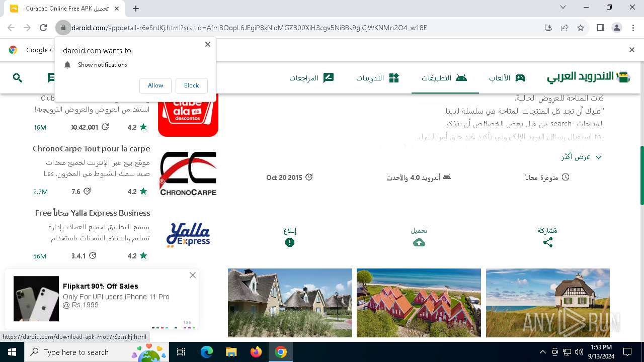This screenshot has height=362, width=644.
Task: Click the Yalla Express app logo
Action: click(x=188, y=235)
